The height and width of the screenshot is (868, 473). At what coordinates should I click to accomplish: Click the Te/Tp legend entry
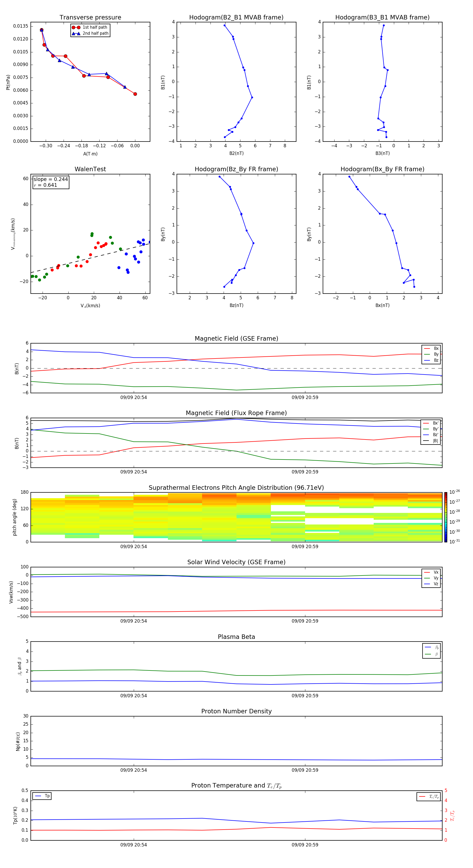pos(429,796)
